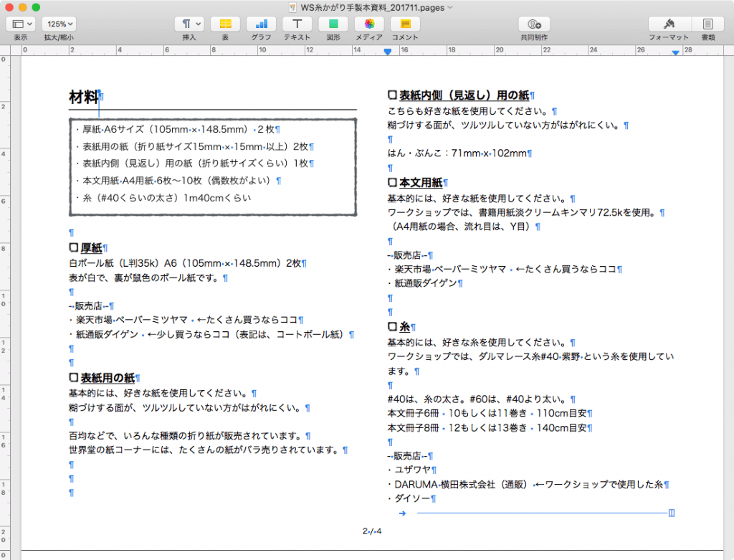Image resolution: width=734 pixels, height=560 pixels.
Task: Click the left-indent marker on ruler at 15
Action: [388, 52]
